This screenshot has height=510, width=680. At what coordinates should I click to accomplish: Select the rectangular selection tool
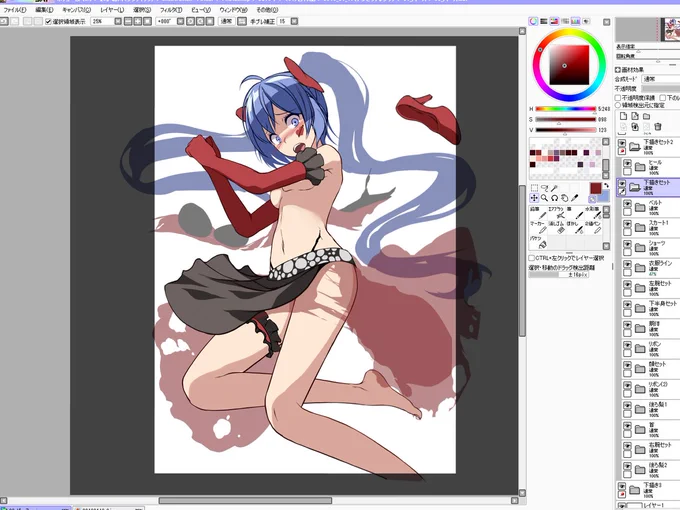coord(534,187)
